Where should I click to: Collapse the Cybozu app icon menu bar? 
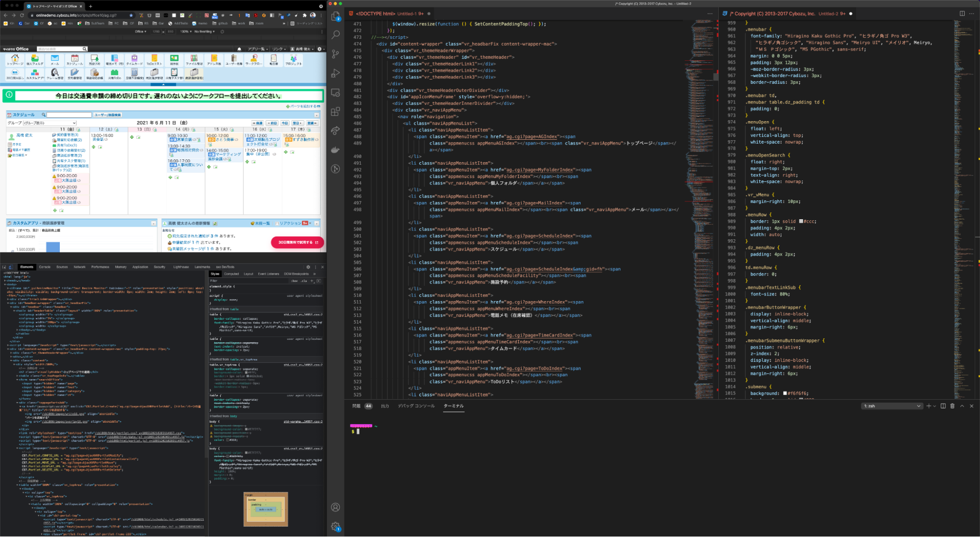tap(163, 84)
